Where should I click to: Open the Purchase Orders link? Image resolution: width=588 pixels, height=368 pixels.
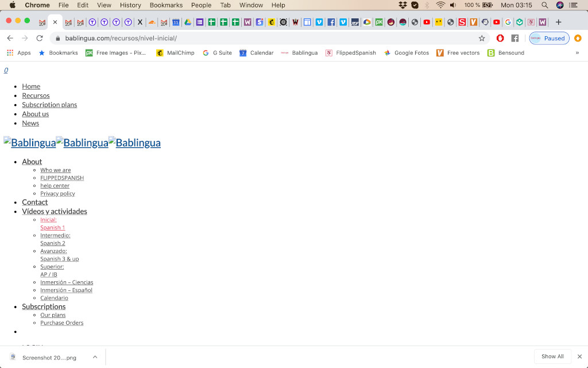(x=62, y=323)
